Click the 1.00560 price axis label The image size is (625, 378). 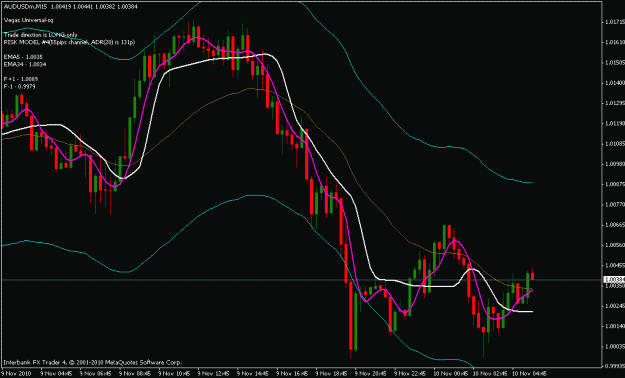point(614,245)
